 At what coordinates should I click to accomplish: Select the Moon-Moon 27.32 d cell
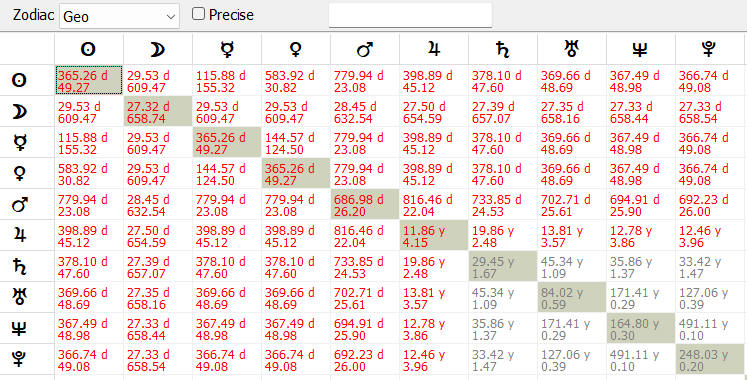(x=158, y=111)
